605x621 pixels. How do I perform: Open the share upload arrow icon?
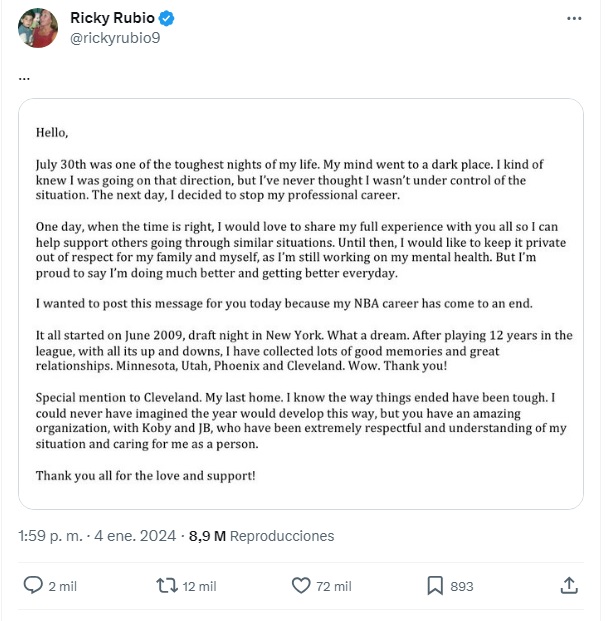click(x=569, y=585)
